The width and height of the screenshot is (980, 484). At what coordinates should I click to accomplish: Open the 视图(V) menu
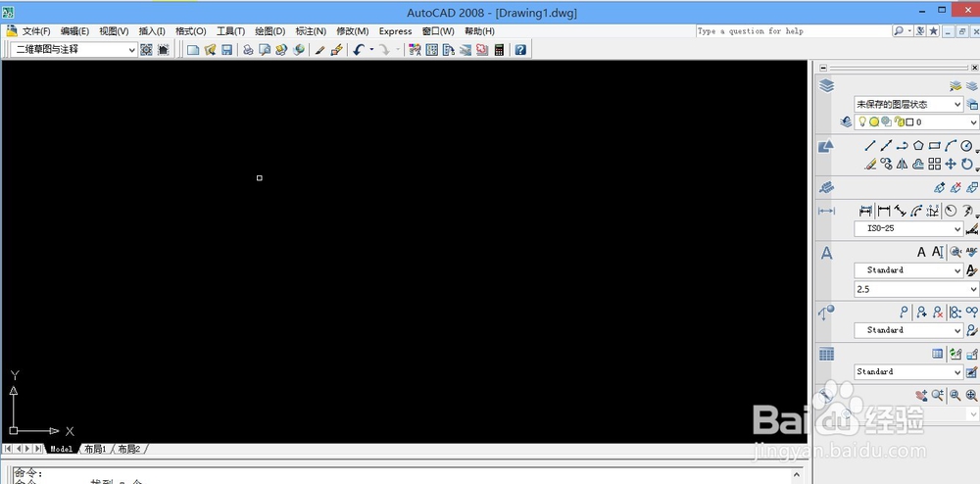click(114, 31)
